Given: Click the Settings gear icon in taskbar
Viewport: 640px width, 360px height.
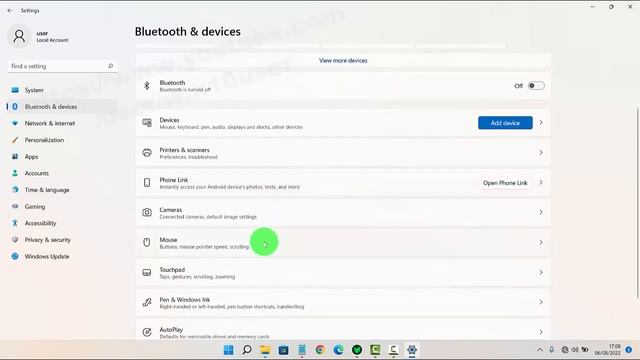Looking at the screenshot, I should (412, 350).
